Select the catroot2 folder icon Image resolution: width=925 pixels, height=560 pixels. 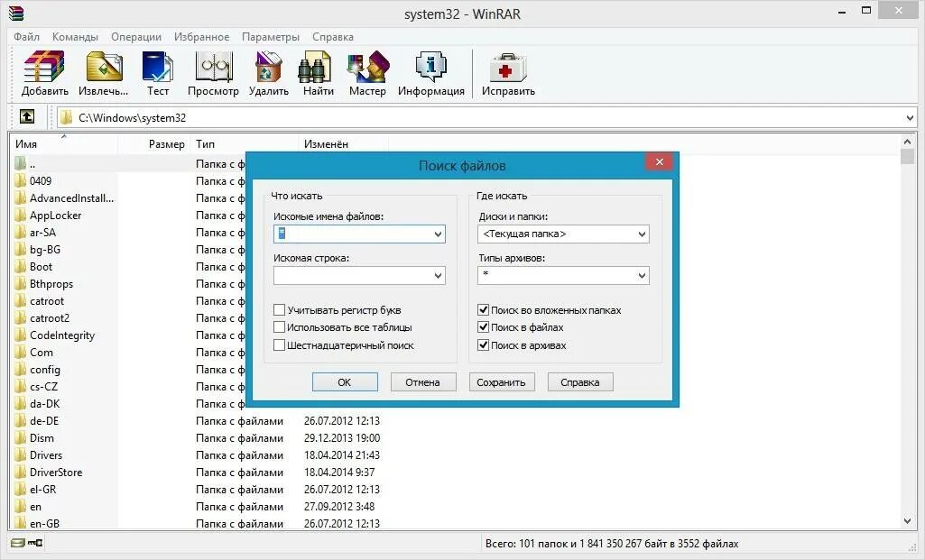click(21, 317)
